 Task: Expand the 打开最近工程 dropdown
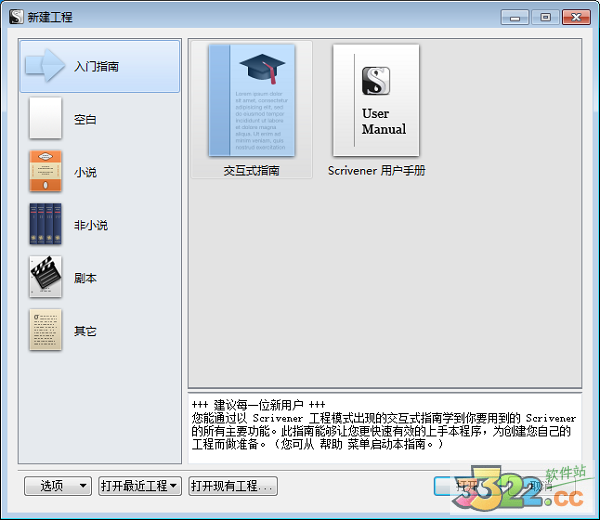[139, 486]
